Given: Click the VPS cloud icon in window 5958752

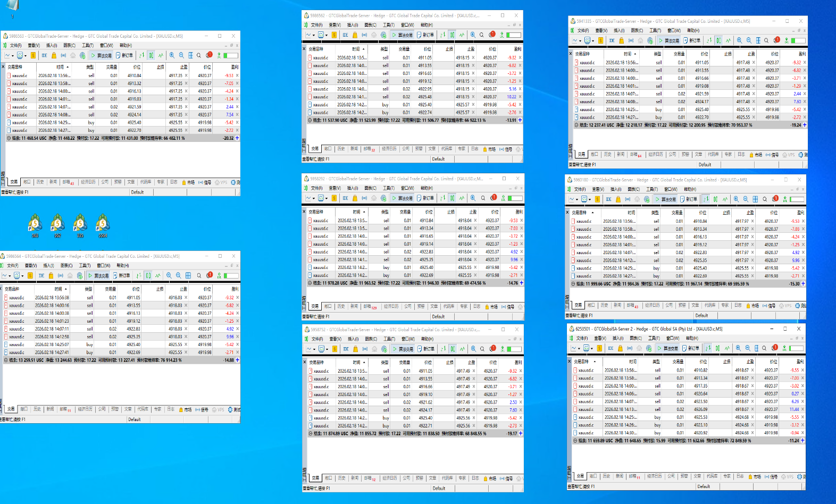Looking at the screenshot, I should [374, 349].
